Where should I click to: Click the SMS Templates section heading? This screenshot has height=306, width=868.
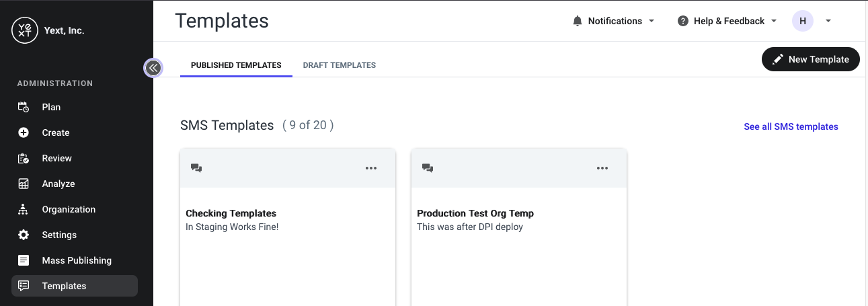pyautogui.click(x=227, y=125)
